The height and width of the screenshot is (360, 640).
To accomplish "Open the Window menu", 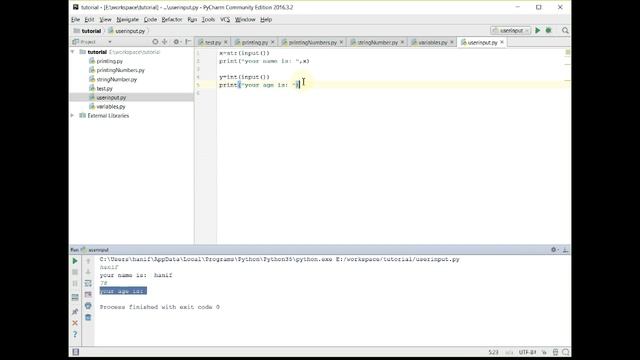I will 245,20.
